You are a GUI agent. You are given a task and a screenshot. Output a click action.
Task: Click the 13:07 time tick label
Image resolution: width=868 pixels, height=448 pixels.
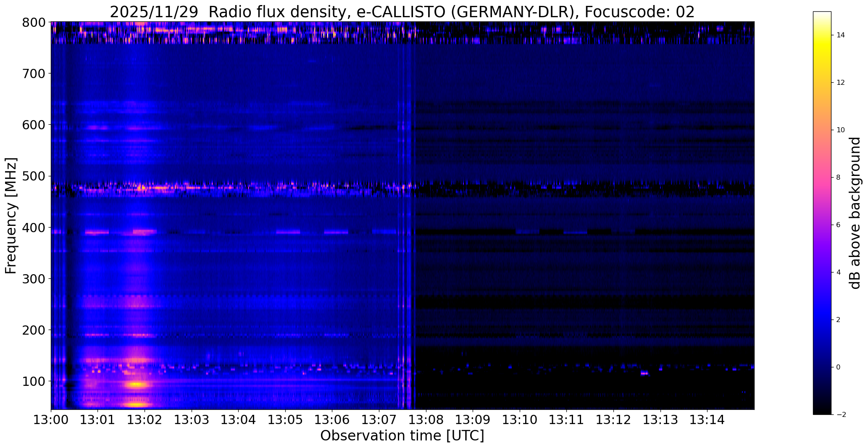(x=379, y=419)
